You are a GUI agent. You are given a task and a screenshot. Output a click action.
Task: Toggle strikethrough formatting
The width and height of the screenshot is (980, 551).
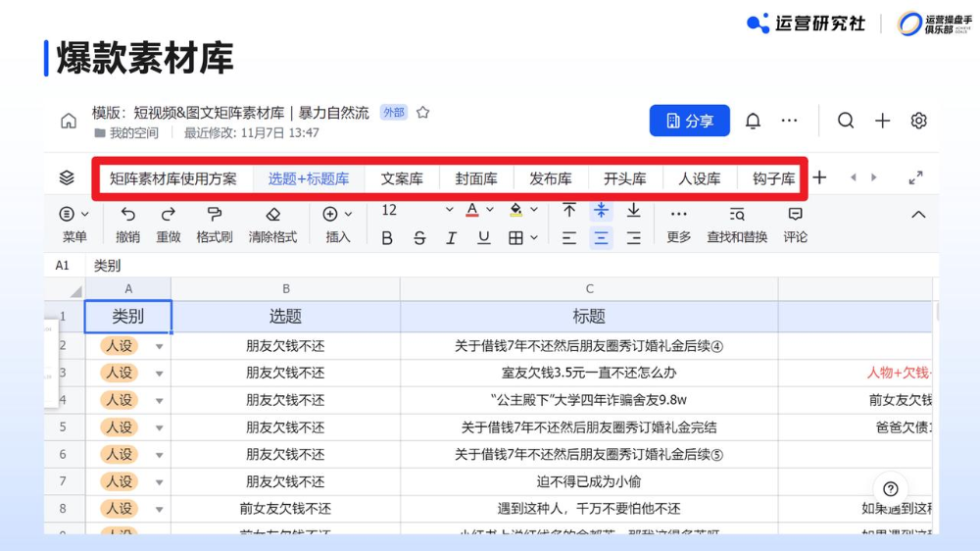coord(419,238)
